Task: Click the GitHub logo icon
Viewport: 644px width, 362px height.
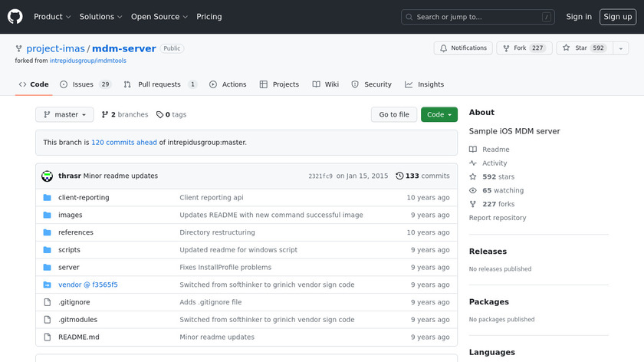Action: point(15,16)
